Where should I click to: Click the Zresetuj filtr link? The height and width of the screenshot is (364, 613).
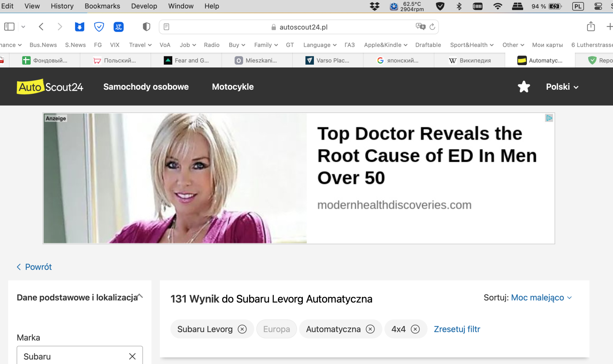coord(457,329)
